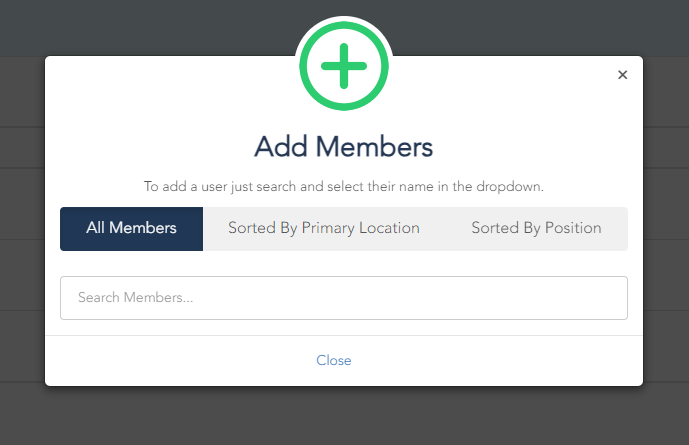This screenshot has width=689, height=445.
Task: Click the divider line above the Close link
Action: [x=344, y=336]
